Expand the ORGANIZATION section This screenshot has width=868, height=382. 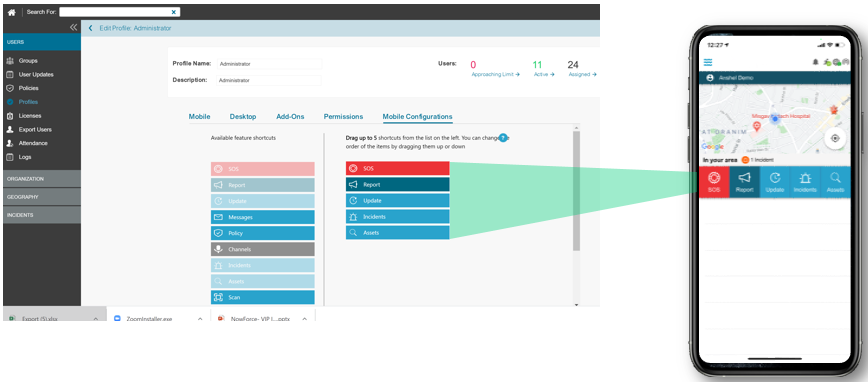click(42, 179)
